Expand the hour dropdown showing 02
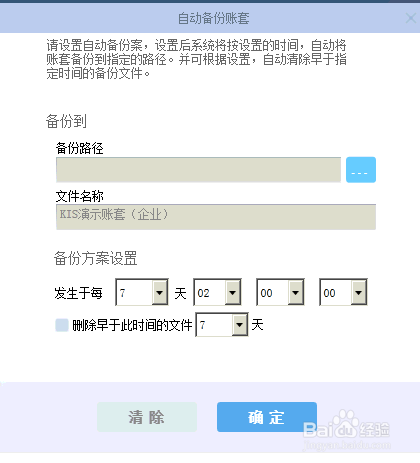 (x=232, y=292)
